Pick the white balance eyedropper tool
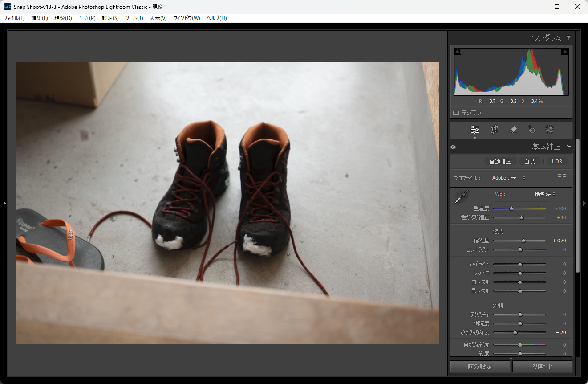Viewport: 588px width, 384px height. 461,196
